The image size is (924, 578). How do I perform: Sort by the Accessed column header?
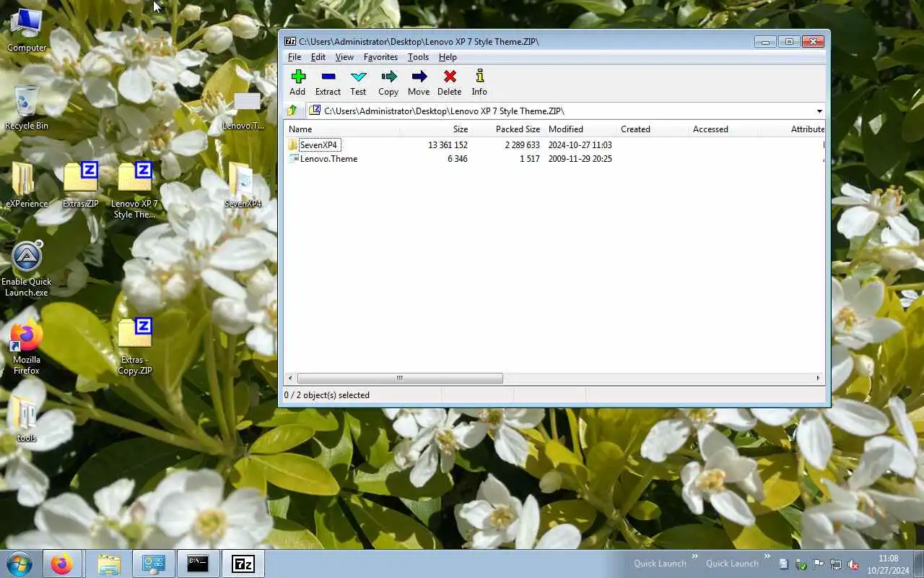click(x=725, y=129)
